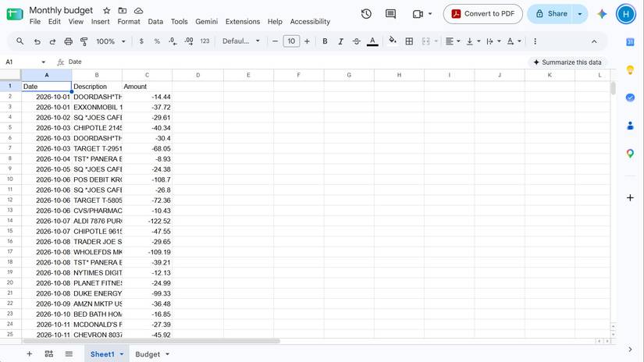Redo the last action

(52, 41)
